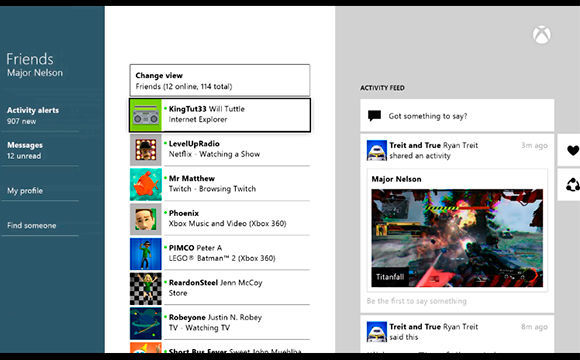The width and height of the screenshot is (580, 360).
Task: Open KingTut33's boombox avatar
Action: [x=146, y=115]
